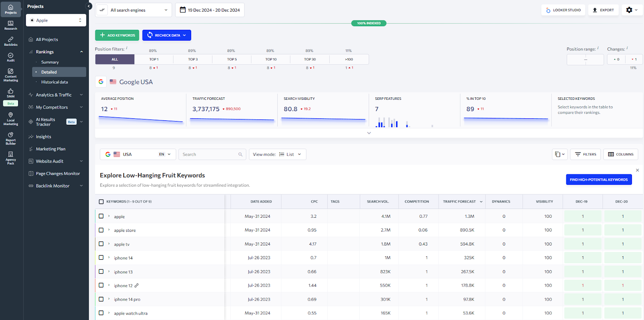Screen dimensions: 644x320
Task: Tick the select-all keywords checkbox
Action: [x=101, y=202]
